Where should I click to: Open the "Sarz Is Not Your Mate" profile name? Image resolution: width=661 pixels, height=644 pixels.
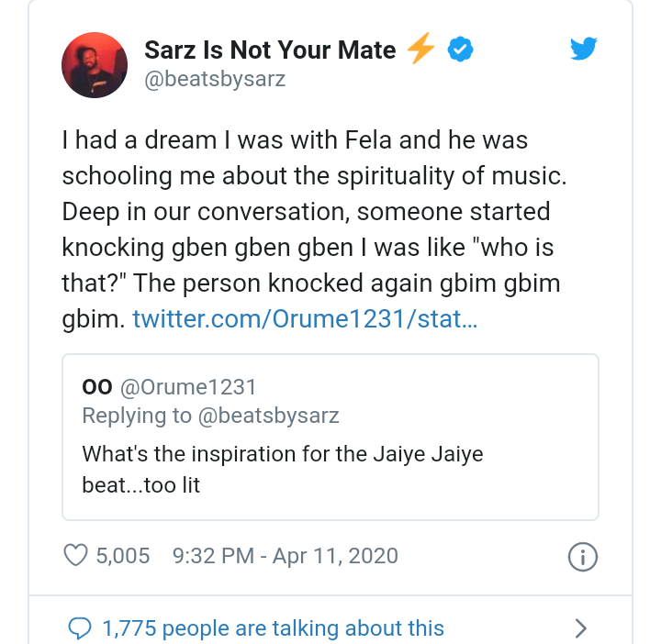point(270,50)
